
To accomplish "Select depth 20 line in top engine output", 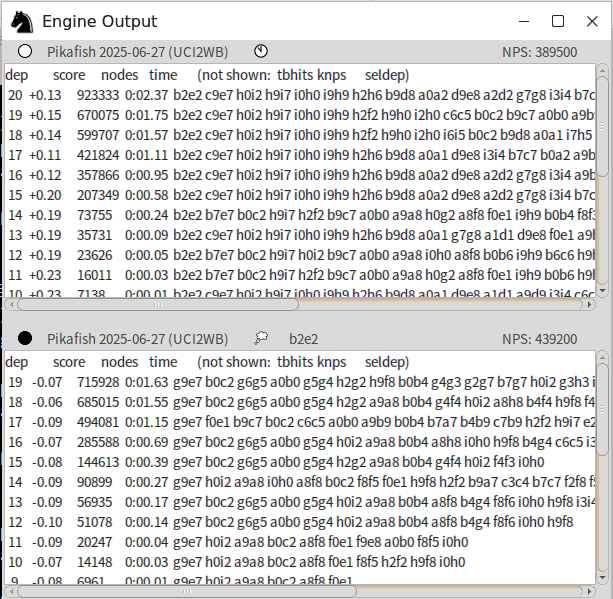I will tap(300, 95).
